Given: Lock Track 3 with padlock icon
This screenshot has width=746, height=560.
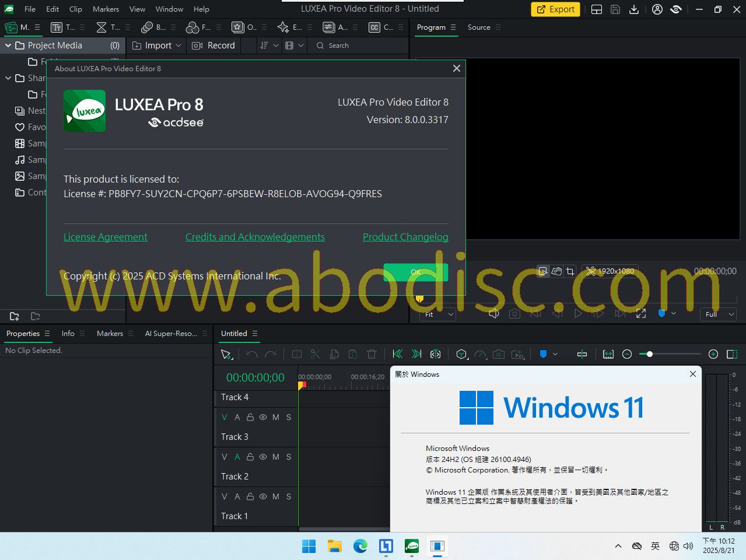Looking at the screenshot, I should click(250, 417).
